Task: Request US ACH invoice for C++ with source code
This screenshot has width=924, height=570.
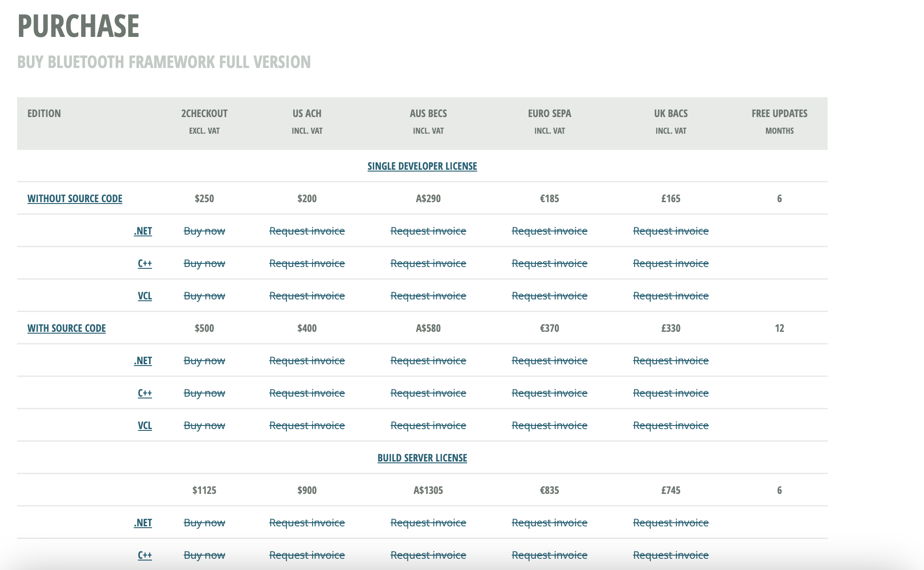Action: click(307, 393)
